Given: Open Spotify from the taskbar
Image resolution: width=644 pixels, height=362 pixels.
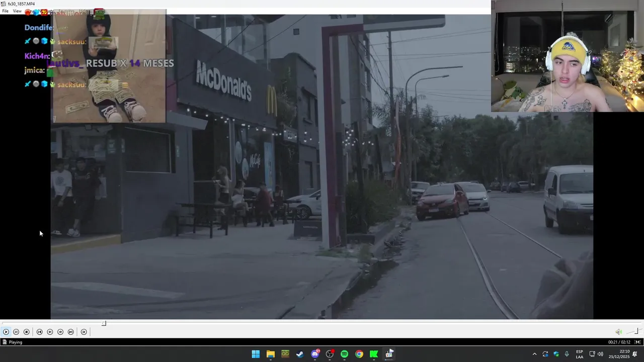Looking at the screenshot, I should (x=344, y=354).
